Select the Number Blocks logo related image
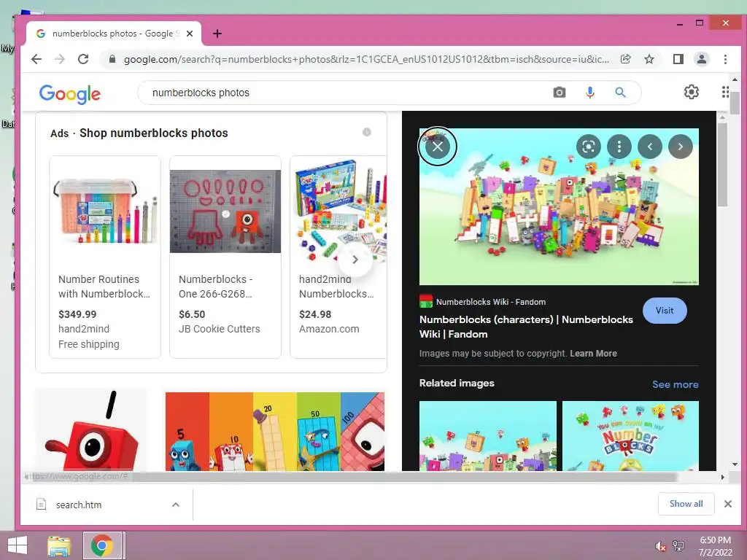Viewport: 747px width, 560px height. (x=630, y=436)
